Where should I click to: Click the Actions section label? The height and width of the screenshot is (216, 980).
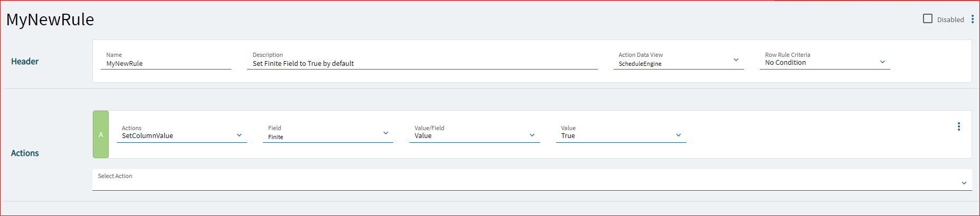pyautogui.click(x=25, y=153)
